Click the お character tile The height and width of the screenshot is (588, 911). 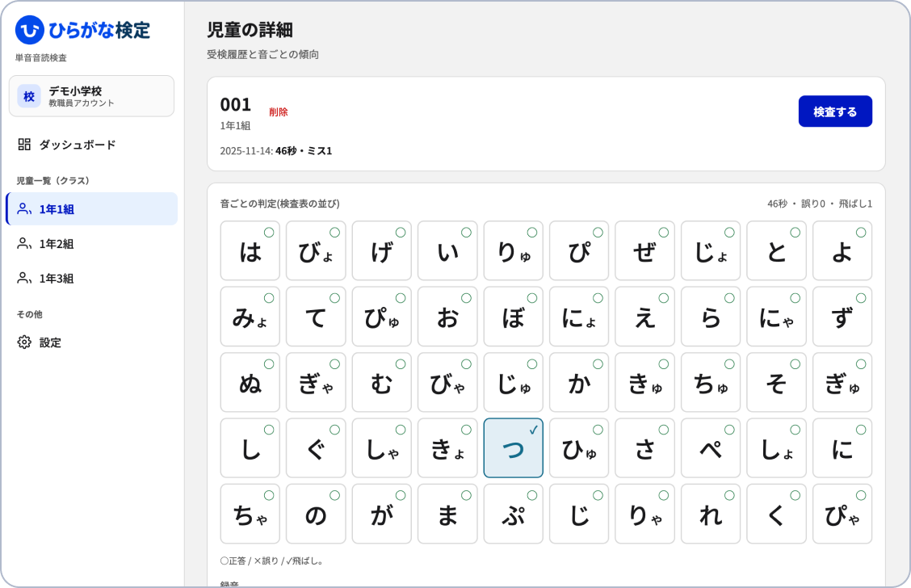point(447,316)
